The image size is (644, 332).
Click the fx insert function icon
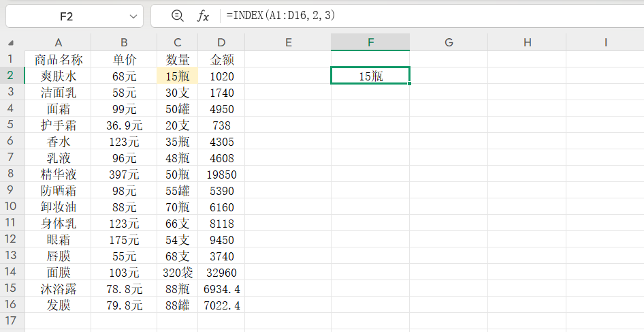coord(203,16)
